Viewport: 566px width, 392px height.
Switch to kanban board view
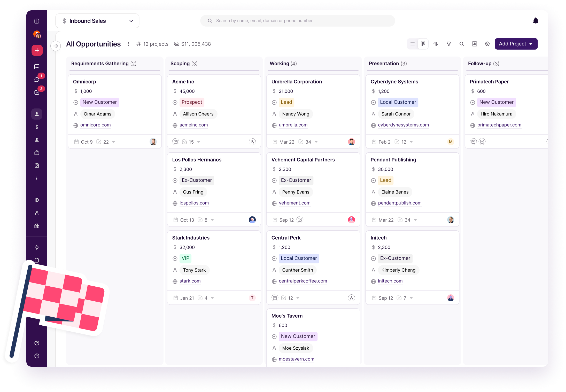tap(423, 44)
